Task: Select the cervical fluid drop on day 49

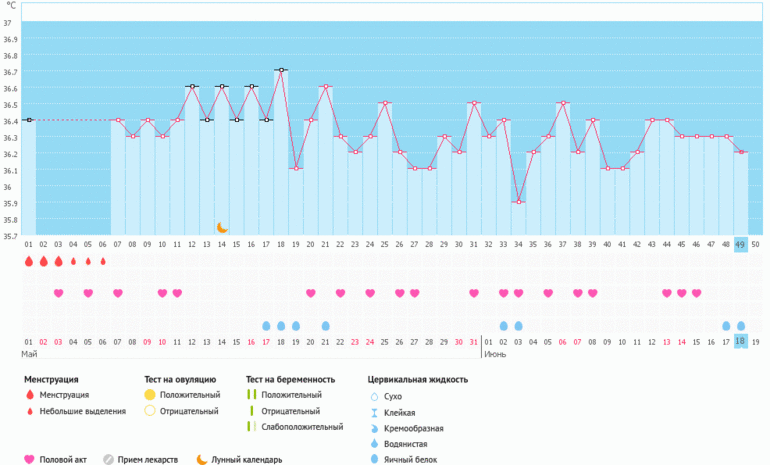Action: [741, 326]
